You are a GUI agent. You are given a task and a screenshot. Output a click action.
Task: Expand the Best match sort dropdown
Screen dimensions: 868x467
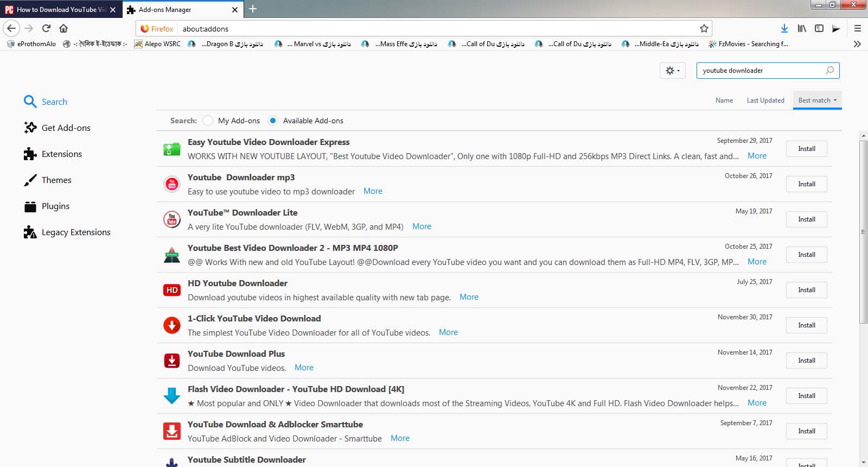pos(817,100)
